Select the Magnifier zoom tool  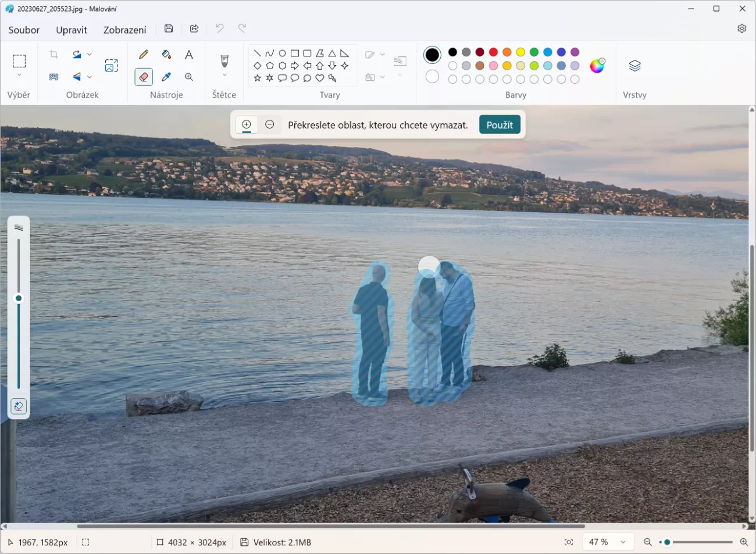point(189,77)
